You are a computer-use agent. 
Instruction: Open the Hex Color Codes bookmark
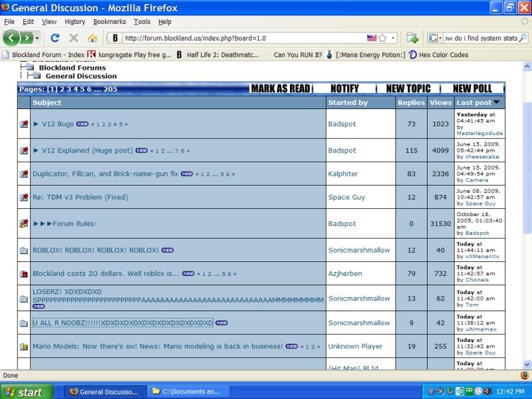pyautogui.click(x=439, y=55)
